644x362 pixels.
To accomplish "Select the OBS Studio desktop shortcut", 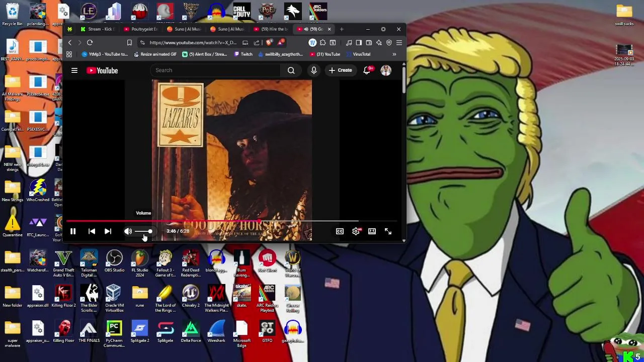I will pos(114,262).
